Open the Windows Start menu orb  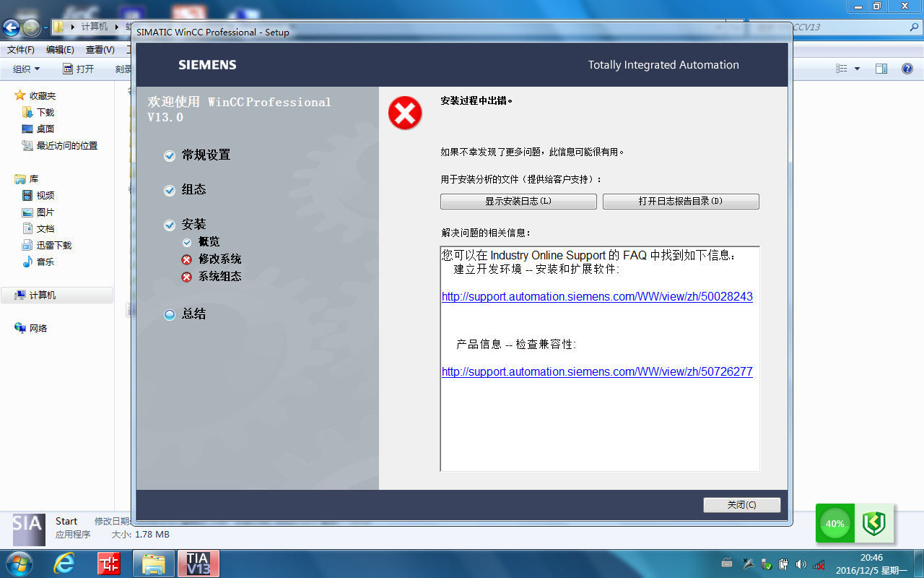tap(19, 564)
